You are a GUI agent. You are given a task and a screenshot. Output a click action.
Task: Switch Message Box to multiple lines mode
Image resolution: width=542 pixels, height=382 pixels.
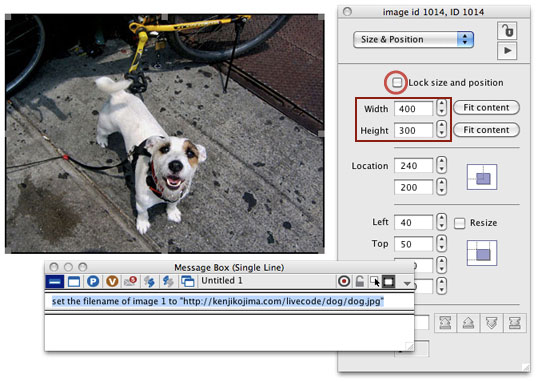pos(74,282)
